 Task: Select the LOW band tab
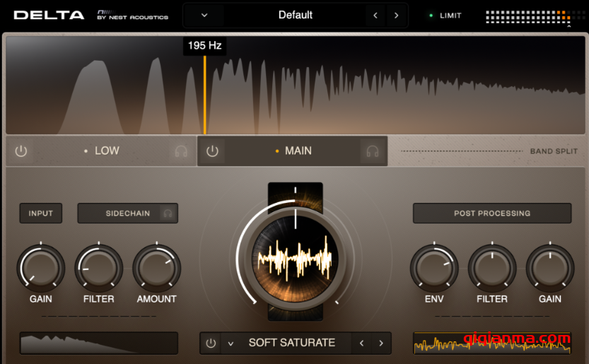tap(101, 151)
